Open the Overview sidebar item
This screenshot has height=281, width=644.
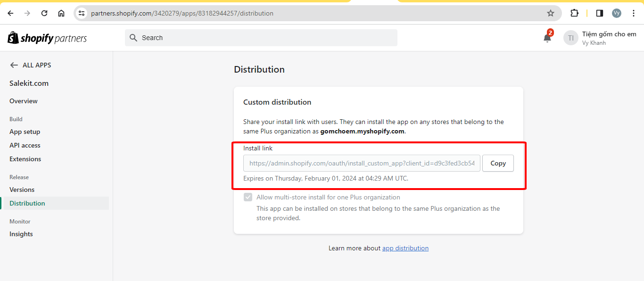pyautogui.click(x=24, y=101)
